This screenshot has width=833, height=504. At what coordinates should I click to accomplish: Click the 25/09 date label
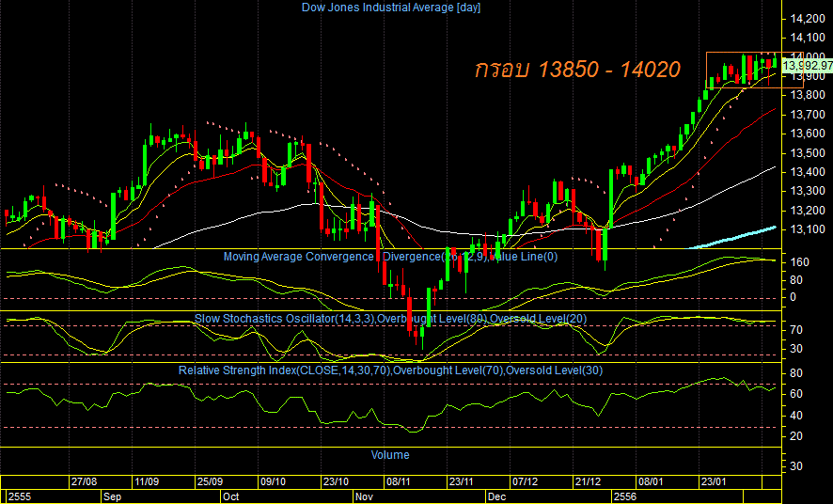pyautogui.click(x=210, y=481)
